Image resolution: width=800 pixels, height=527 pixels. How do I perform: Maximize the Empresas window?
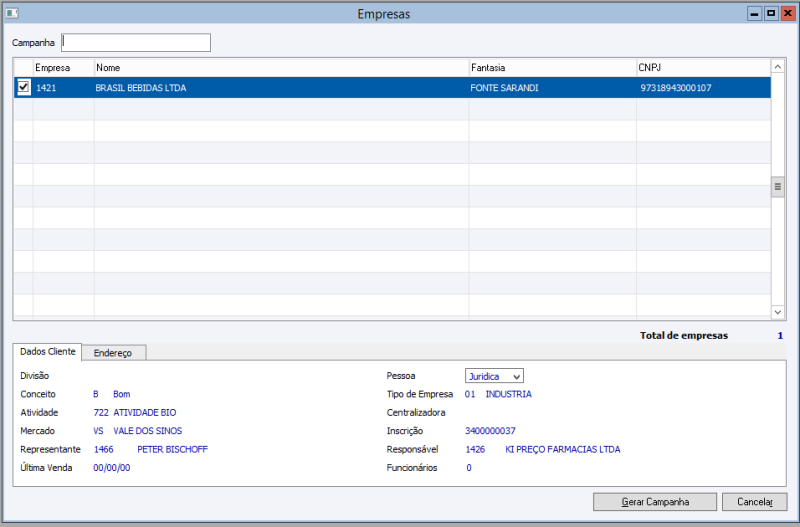[x=770, y=14]
